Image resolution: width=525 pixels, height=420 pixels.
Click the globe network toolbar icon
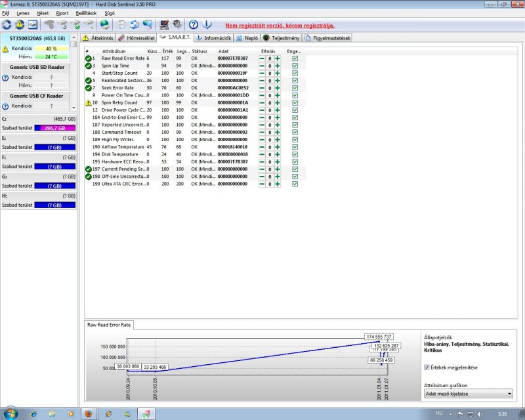(x=105, y=24)
